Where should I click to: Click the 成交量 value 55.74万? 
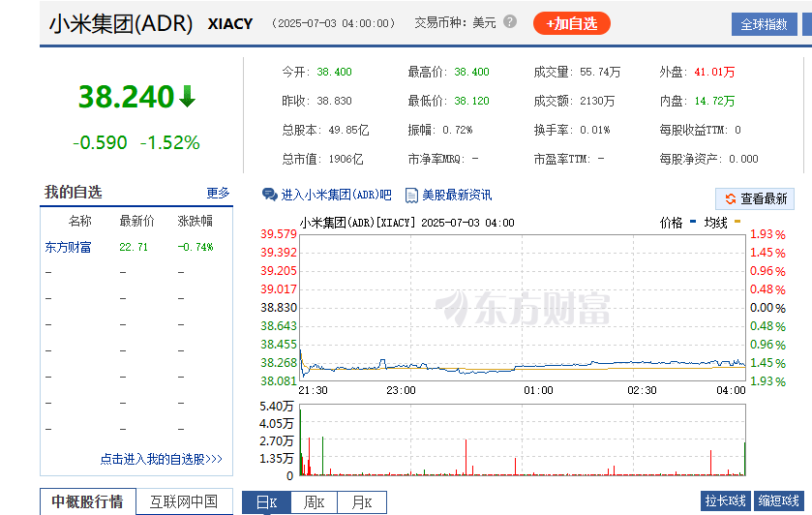(600, 72)
